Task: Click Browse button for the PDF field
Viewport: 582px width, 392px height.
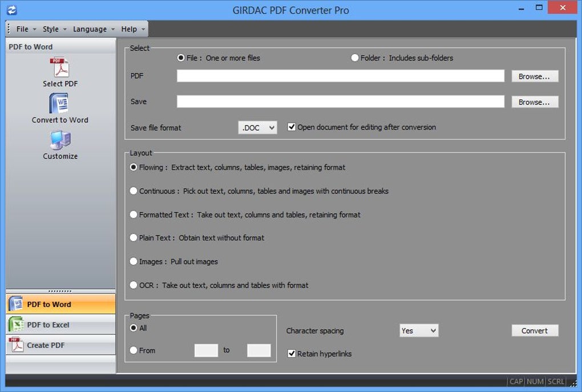Action: tap(535, 76)
